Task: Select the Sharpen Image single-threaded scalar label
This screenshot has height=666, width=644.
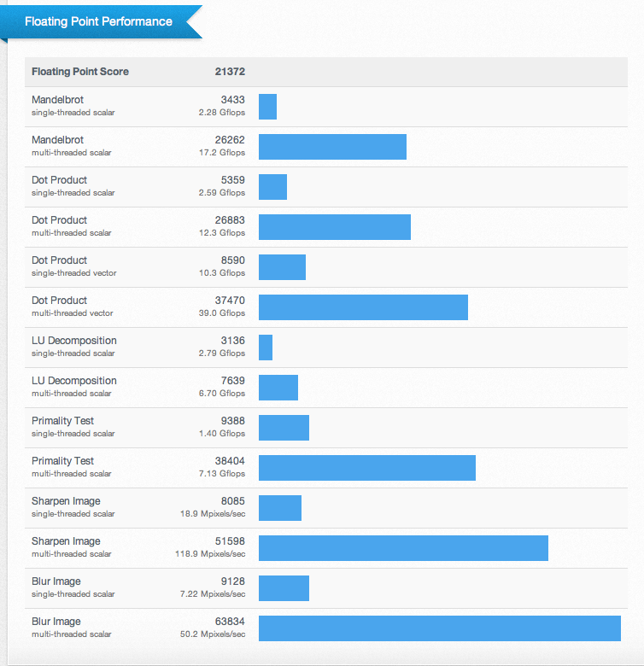Action: (x=73, y=507)
